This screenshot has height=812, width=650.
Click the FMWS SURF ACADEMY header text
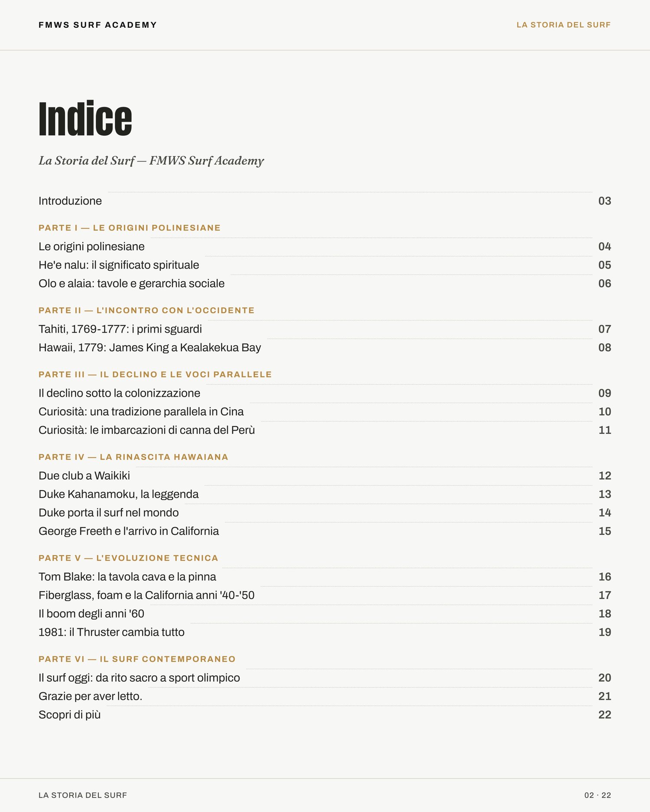click(97, 25)
